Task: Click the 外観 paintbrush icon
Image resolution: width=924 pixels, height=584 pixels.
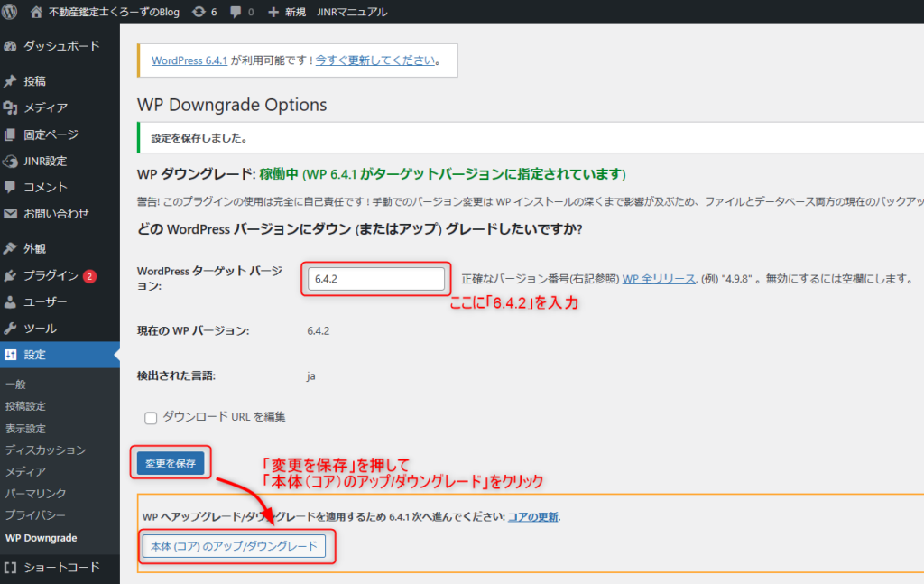Action: click(10, 249)
